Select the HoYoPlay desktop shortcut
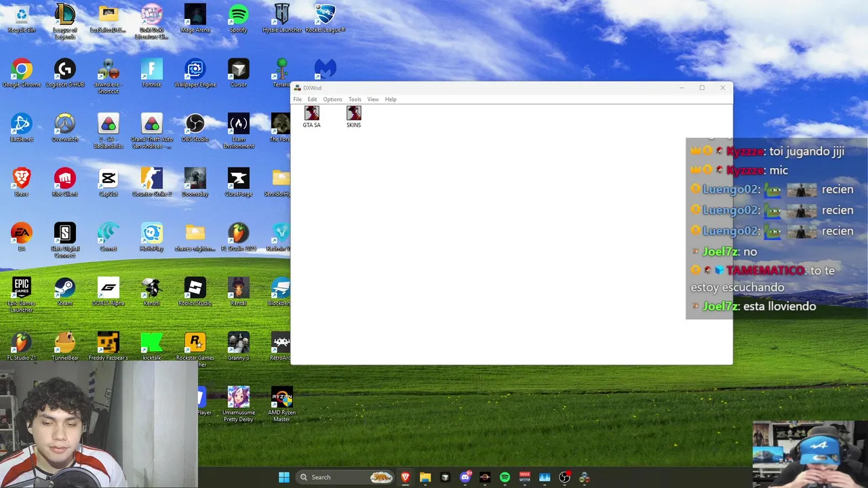Image resolution: width=868 pixels, height=488 pixels. pos(152,237)
